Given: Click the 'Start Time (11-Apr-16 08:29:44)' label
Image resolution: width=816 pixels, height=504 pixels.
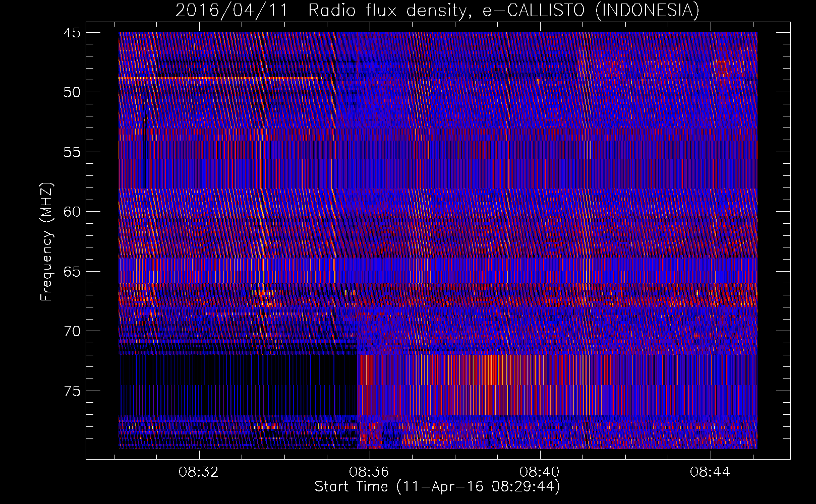Looking at the screenshot, I should [x=437, y=487].
